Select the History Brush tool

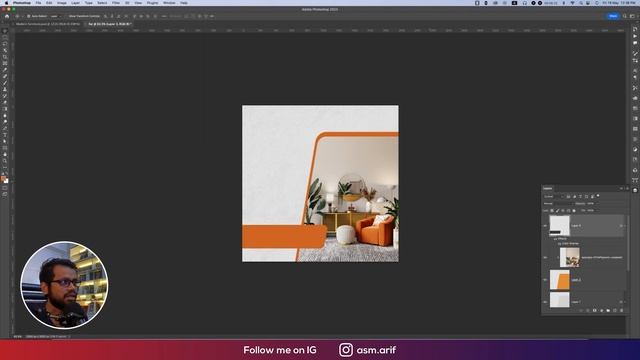click(x=5, y=96)
